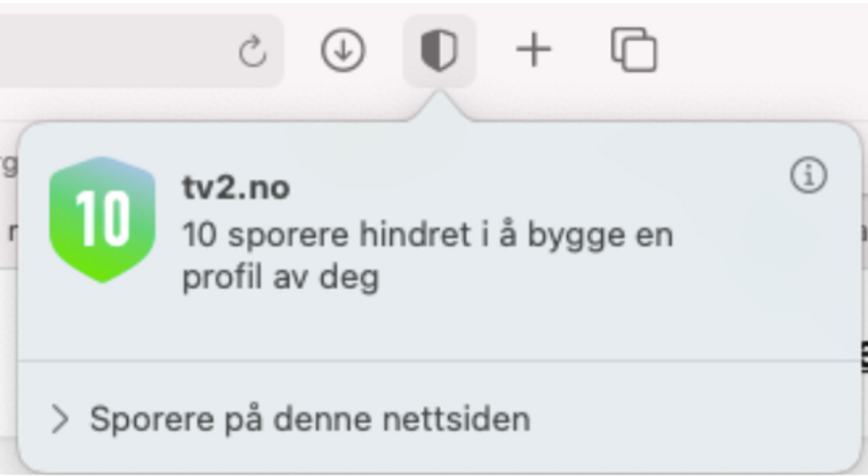Select the tv2.no site heading
Screen dimensions: 868x476
click(x=236, y=188)
